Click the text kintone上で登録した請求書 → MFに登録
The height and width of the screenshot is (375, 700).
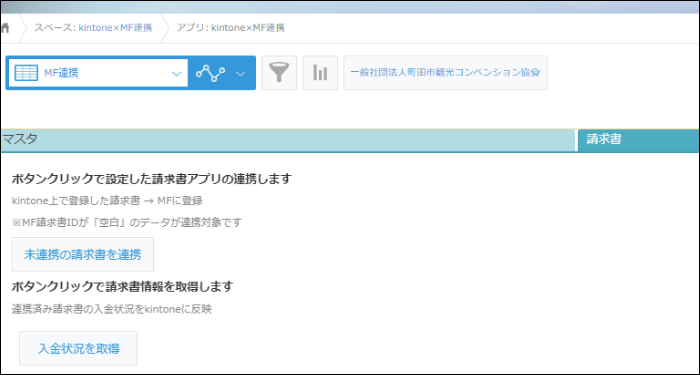click(107, 201)
